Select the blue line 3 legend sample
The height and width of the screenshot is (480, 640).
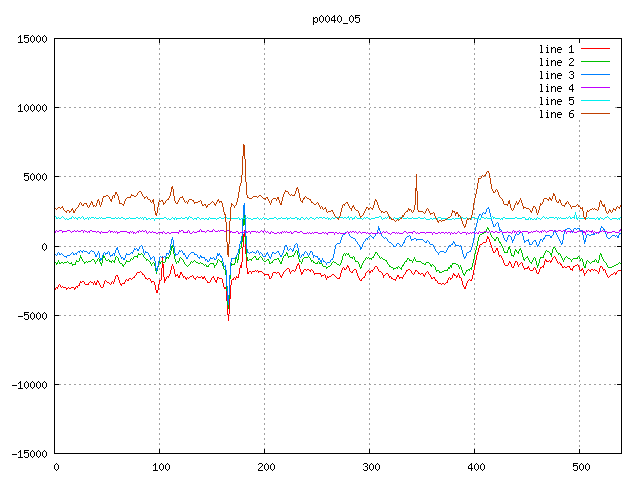(595, 75)
